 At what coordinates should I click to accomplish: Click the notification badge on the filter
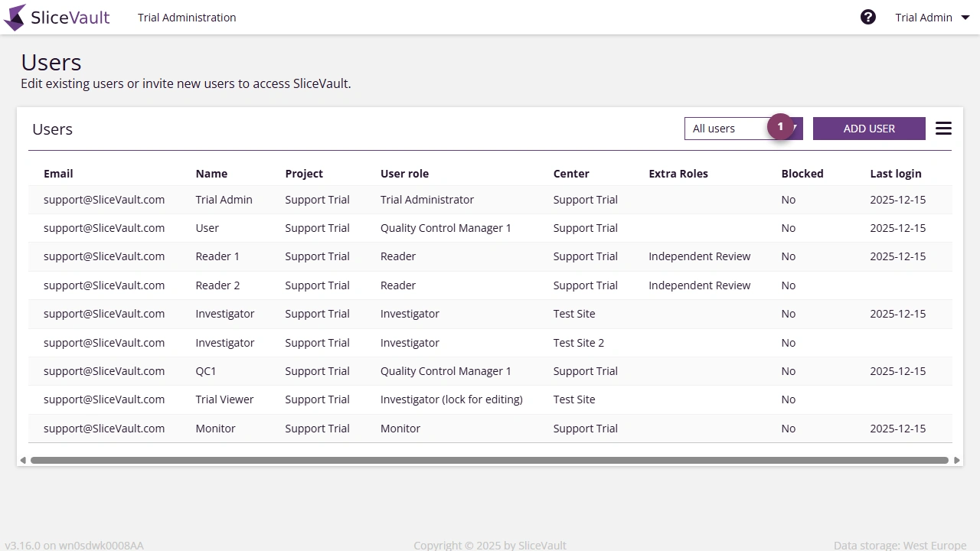click(x=780, y=126)
